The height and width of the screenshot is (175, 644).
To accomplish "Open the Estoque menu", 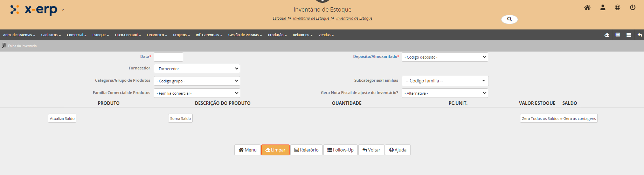I will (100, 35).
